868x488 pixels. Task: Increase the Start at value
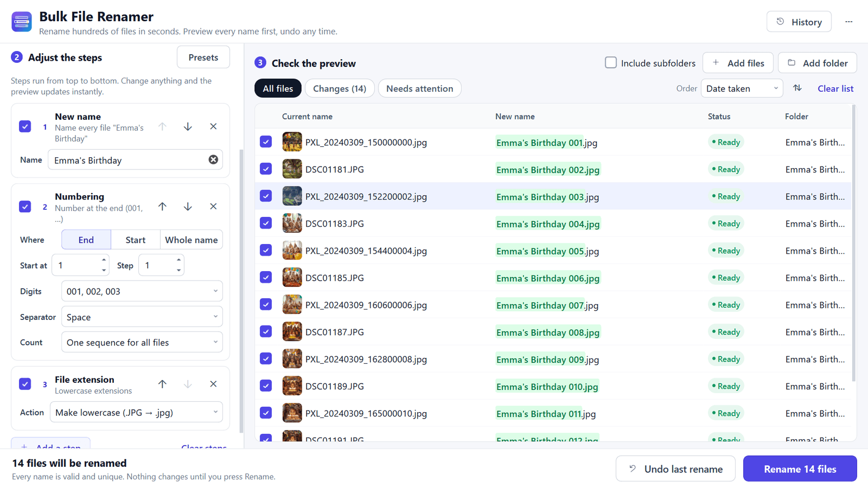coord(104,260)
